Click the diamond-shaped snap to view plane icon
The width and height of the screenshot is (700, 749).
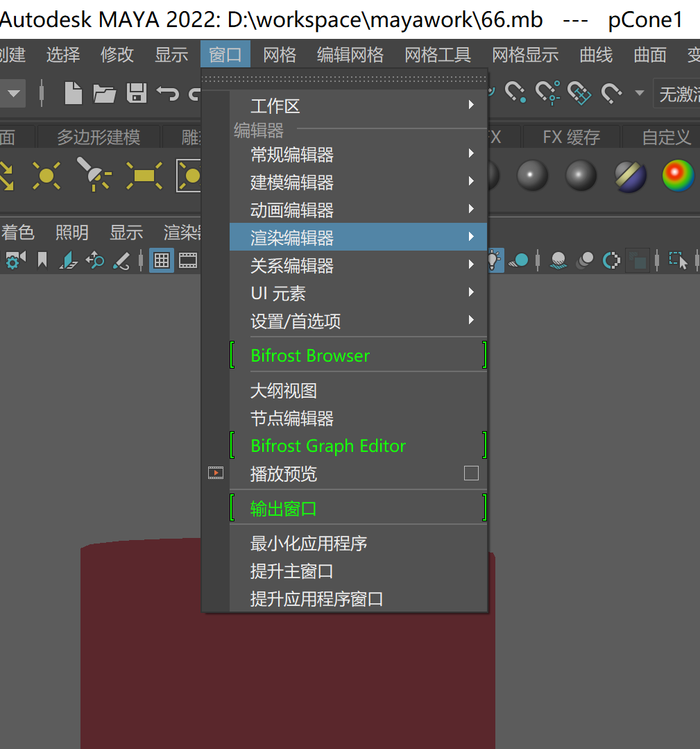pyautogui.click(x=579, y=92)
